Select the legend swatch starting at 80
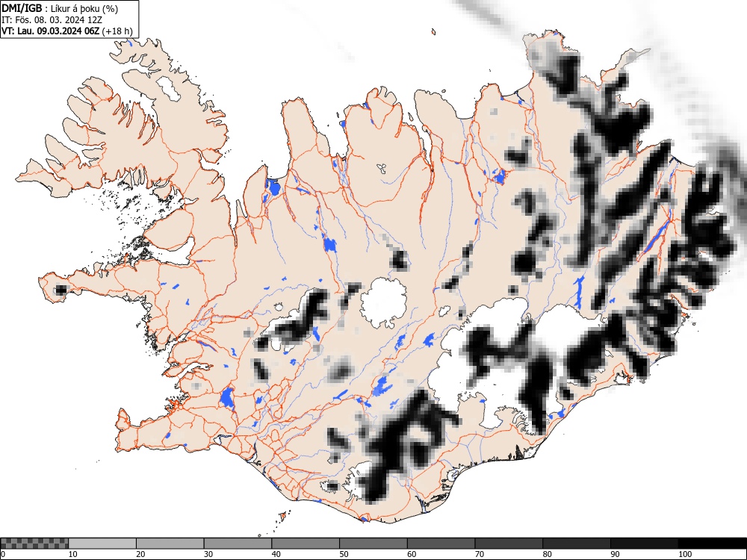747x560 pixels. click(x=576, y=544)
